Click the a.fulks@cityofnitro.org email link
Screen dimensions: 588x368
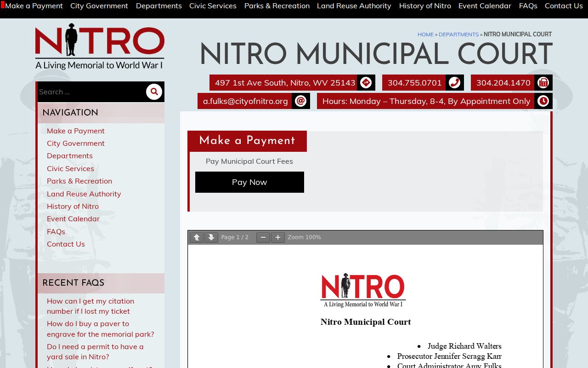pos(245,101)
